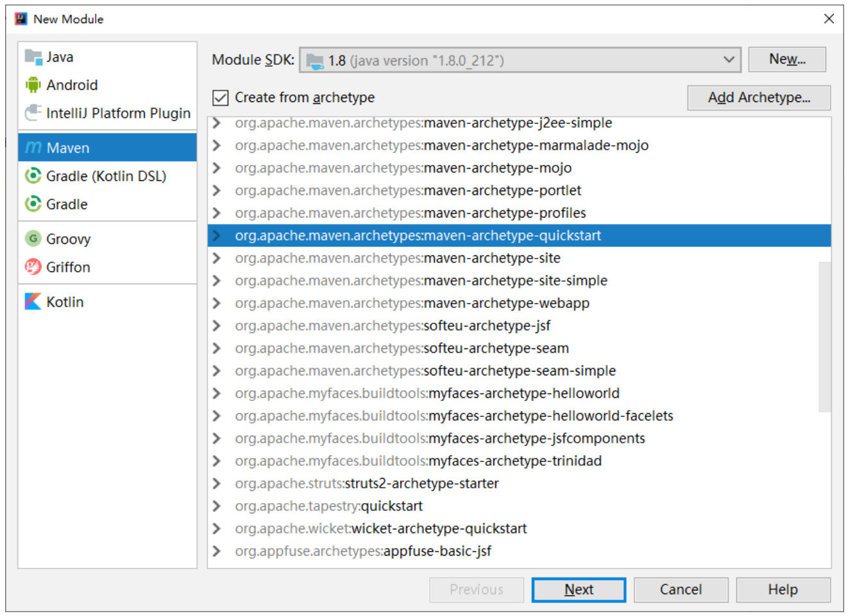Expand the org.apache.tapestry:quickstart node
Screen dimensions: 848x616
[x=217, y=506]
